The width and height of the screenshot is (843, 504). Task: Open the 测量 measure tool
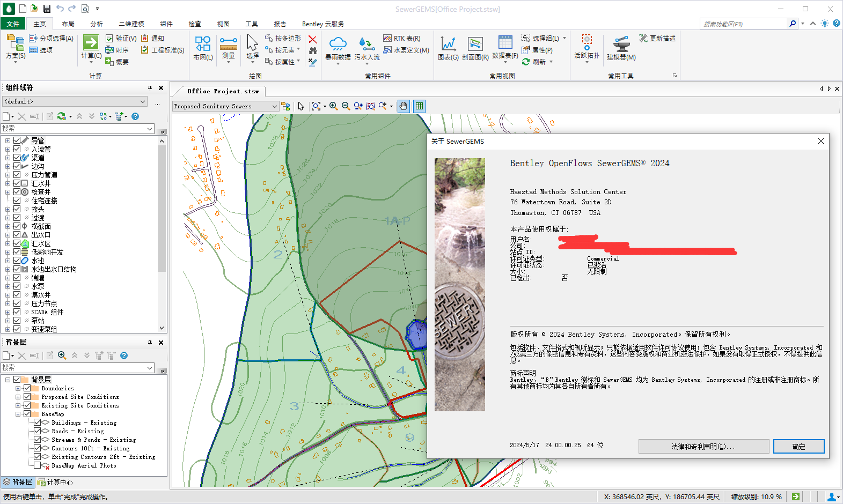(x=229, y=44)
